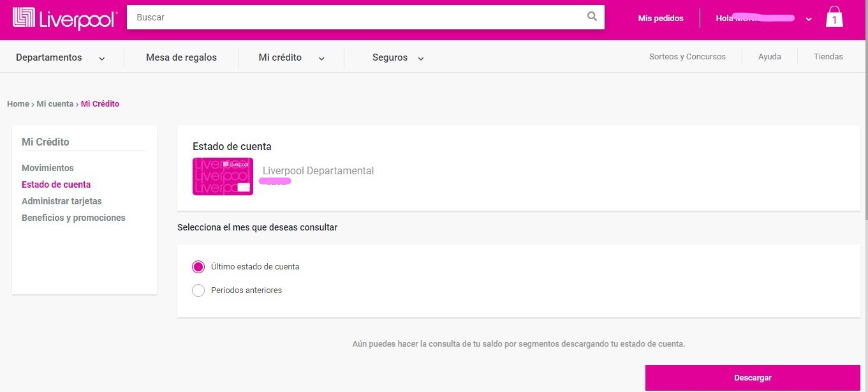
Task: Open the shopping bag cart icon
Action: 834,17
